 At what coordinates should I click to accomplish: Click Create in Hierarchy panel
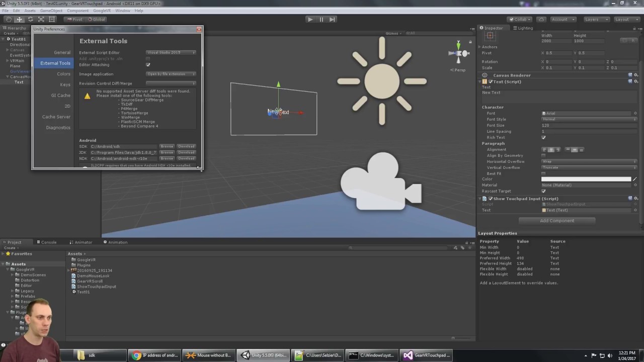[11, 33]
